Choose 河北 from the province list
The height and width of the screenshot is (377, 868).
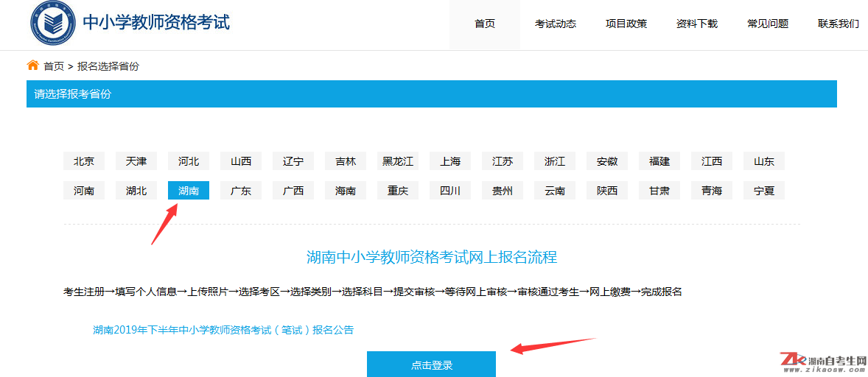point(188,161)
